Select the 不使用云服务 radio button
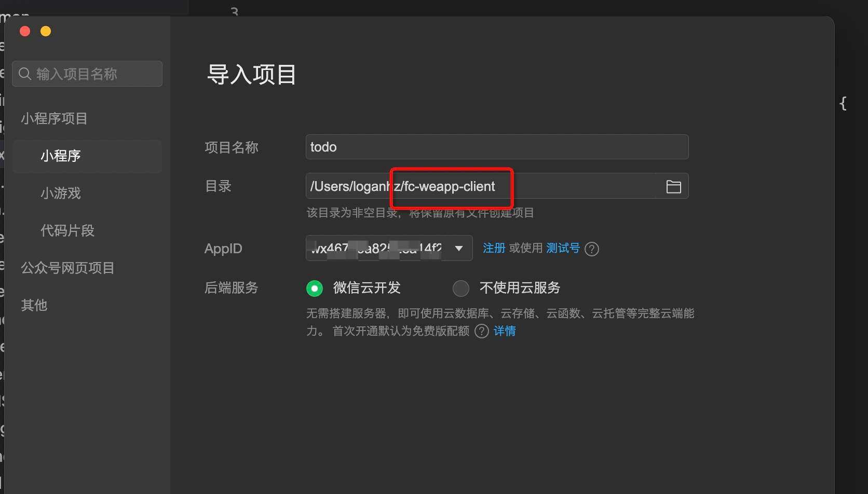The height and width of the screenshot is (494, 868). click(x=460, y=288)
